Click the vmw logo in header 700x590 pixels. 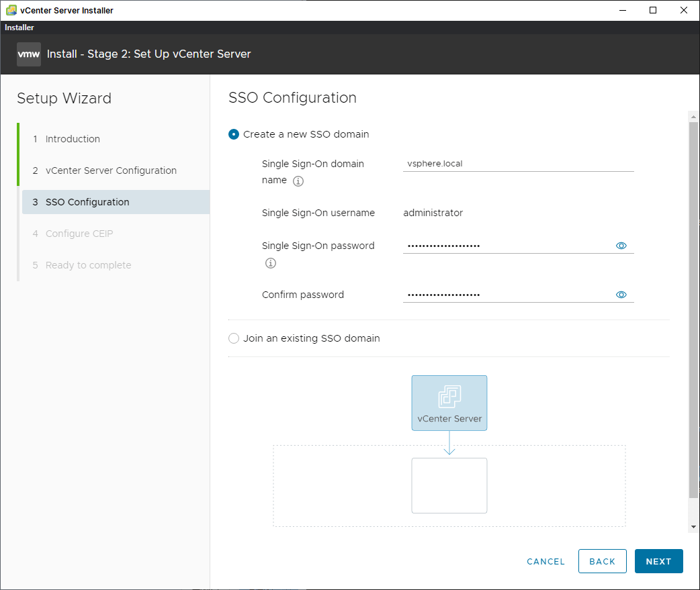pos(29,54)
